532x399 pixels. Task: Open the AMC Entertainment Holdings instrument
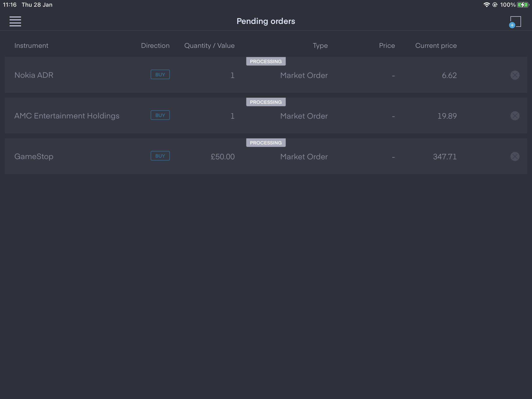[67, 116]
